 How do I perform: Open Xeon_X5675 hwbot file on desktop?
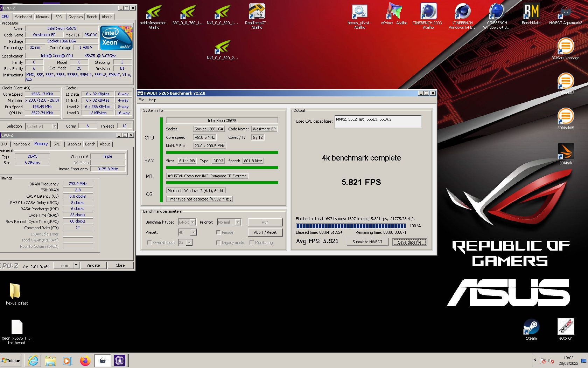(x=16, y=332)
